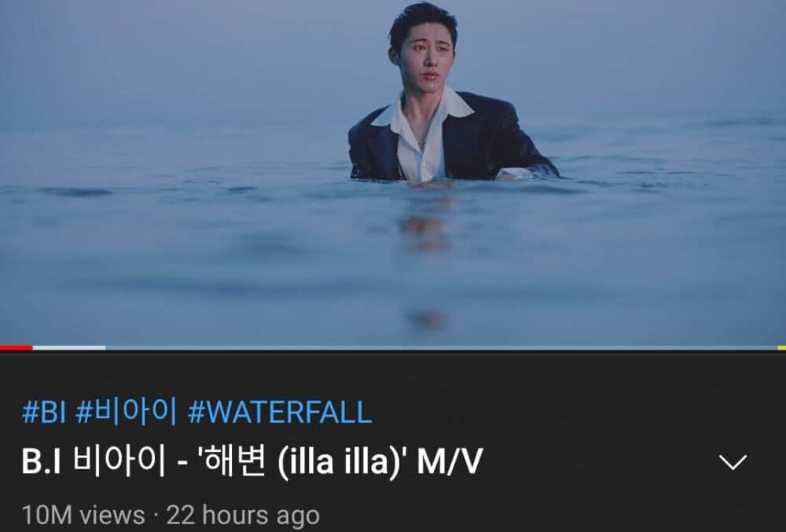
Task: Click the start of the red played bar
Action: tap(2, 347)
